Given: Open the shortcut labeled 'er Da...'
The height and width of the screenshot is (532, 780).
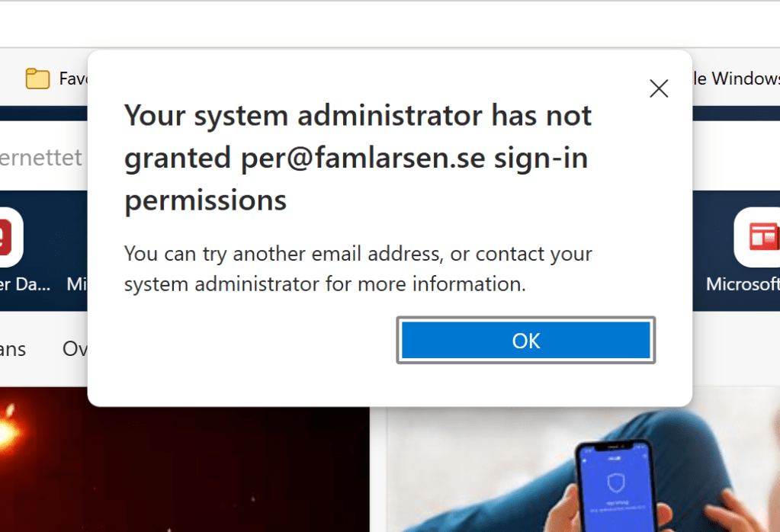Looking at the screenshot, I should coord(25,284).
